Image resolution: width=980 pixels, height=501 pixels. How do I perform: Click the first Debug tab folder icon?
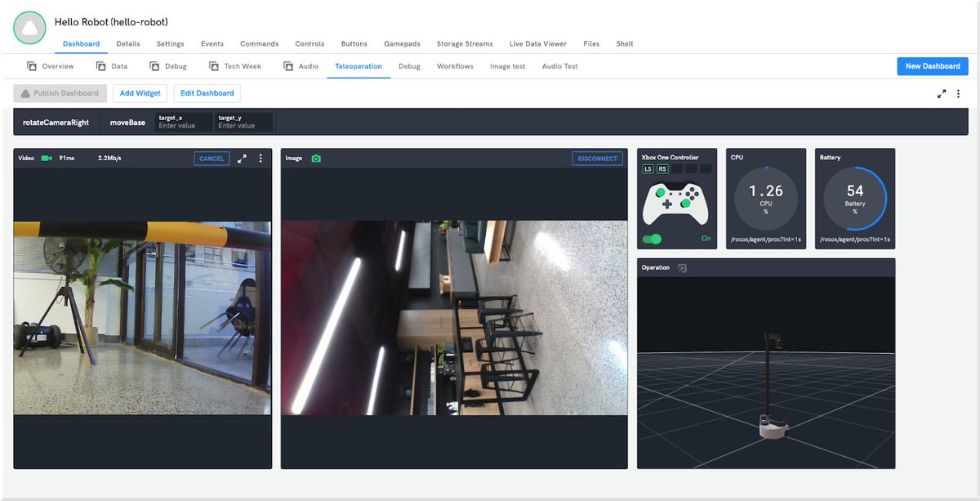155,66
